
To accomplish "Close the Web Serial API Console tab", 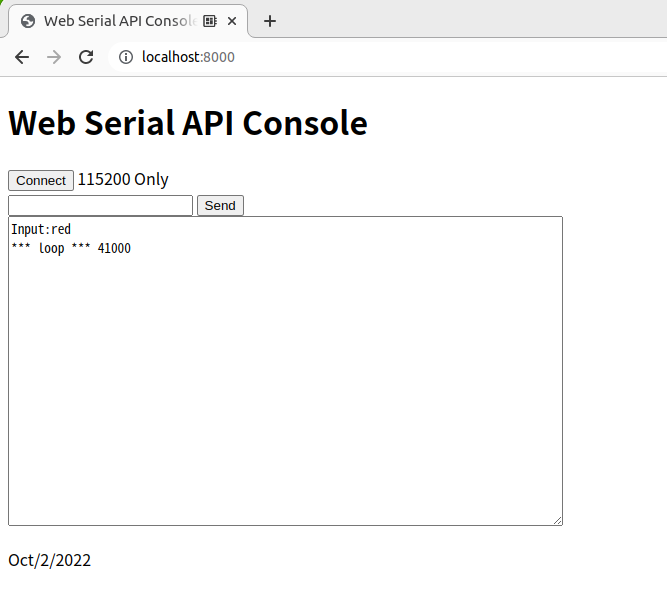I will click(x=232, y=21).
